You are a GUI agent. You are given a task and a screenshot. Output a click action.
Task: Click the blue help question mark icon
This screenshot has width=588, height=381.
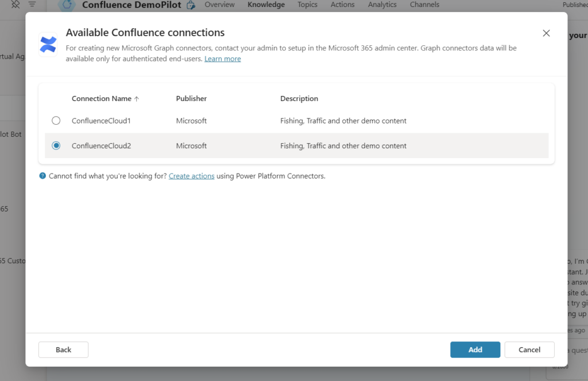pyautogui.click(x=42, y=176)
